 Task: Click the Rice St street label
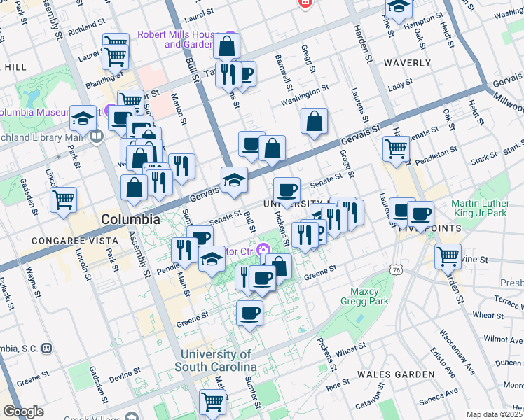[x=338, y=385]
